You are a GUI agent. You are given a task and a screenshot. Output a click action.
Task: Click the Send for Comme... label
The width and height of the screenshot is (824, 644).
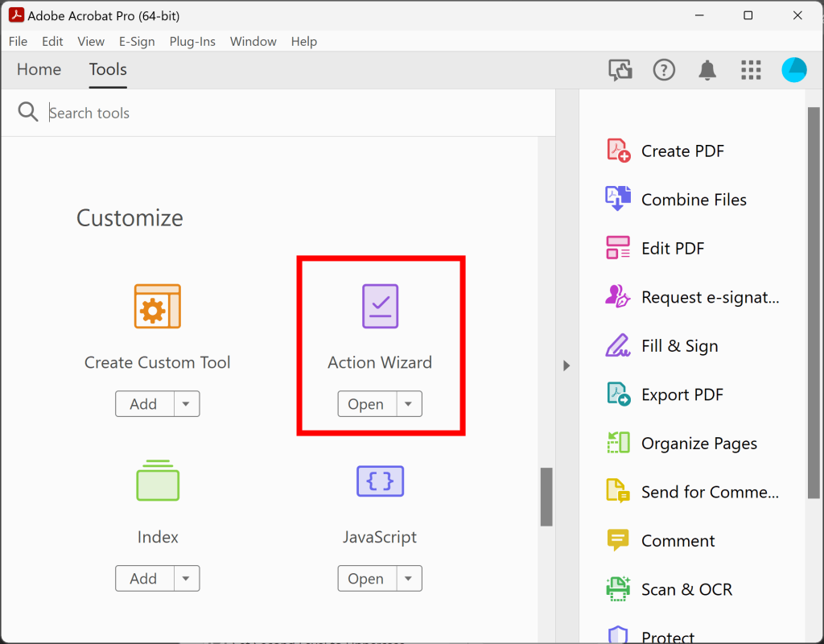tap(710, 492)
